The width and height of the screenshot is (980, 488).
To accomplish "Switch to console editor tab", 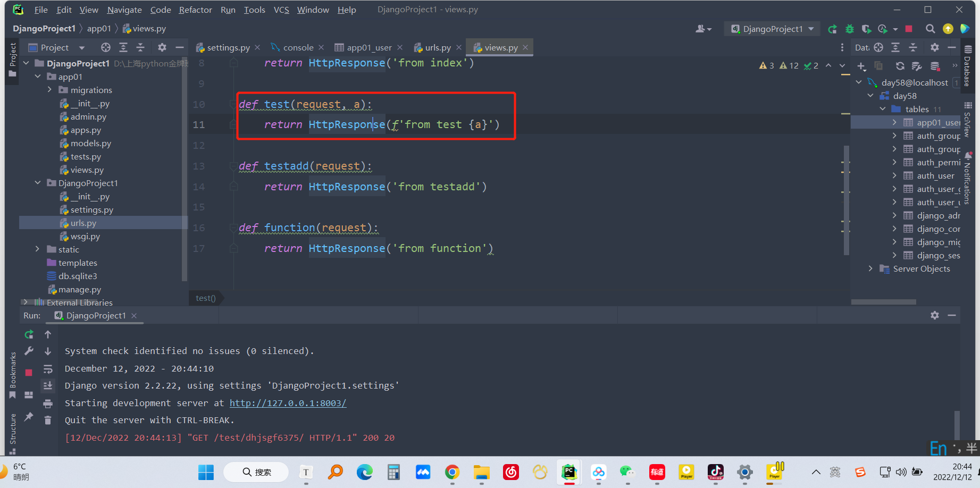I will coord(298,47).
